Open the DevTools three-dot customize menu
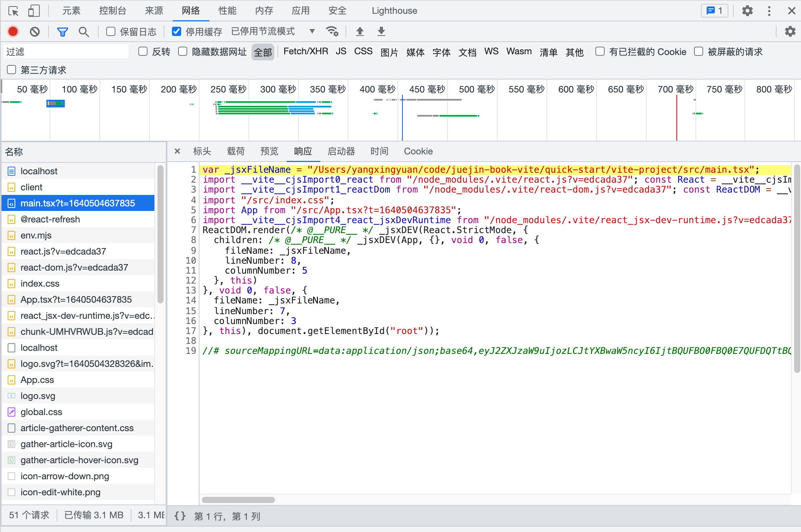 click(769, 11)
